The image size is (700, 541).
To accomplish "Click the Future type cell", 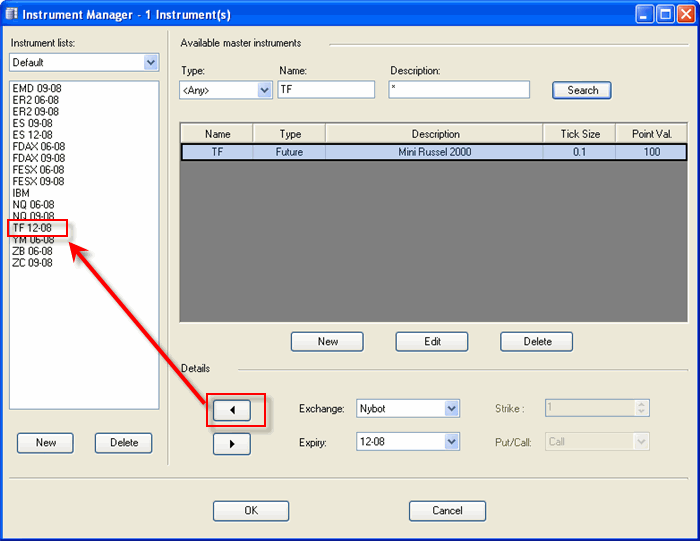I will point(289,152).
